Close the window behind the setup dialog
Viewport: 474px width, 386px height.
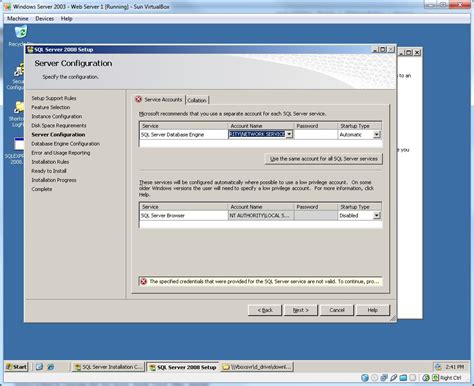click(417, 52)
